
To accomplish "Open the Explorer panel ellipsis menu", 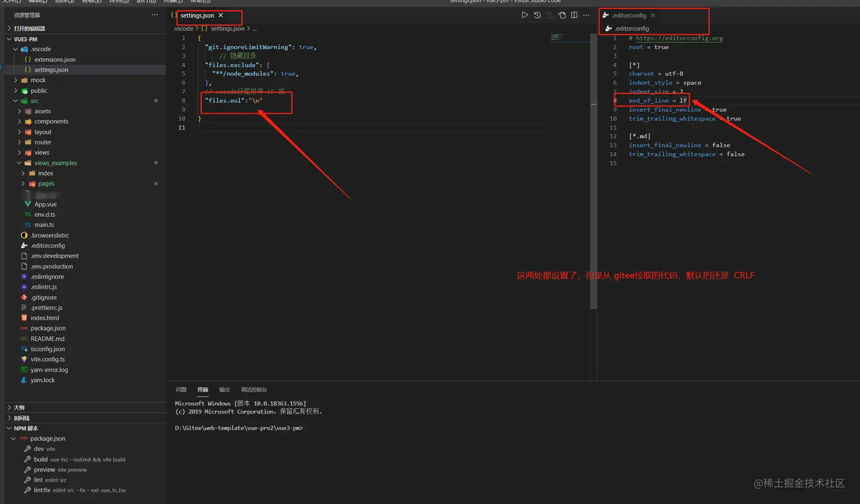I will point(155,15).
